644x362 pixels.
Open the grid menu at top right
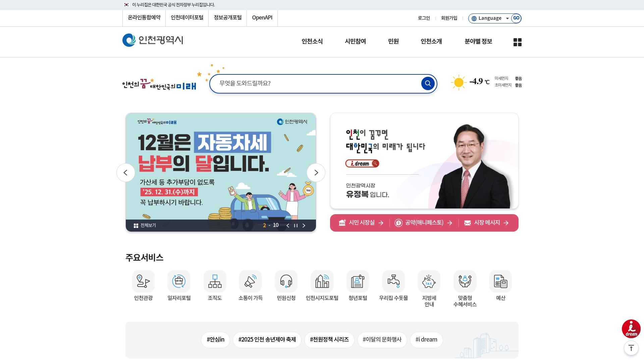(517, 42)
